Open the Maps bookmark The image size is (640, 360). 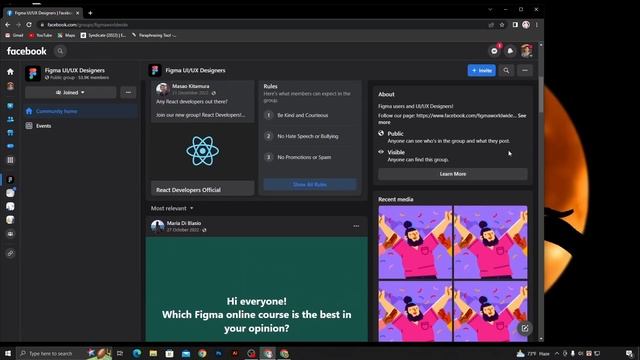click(67, 36)
